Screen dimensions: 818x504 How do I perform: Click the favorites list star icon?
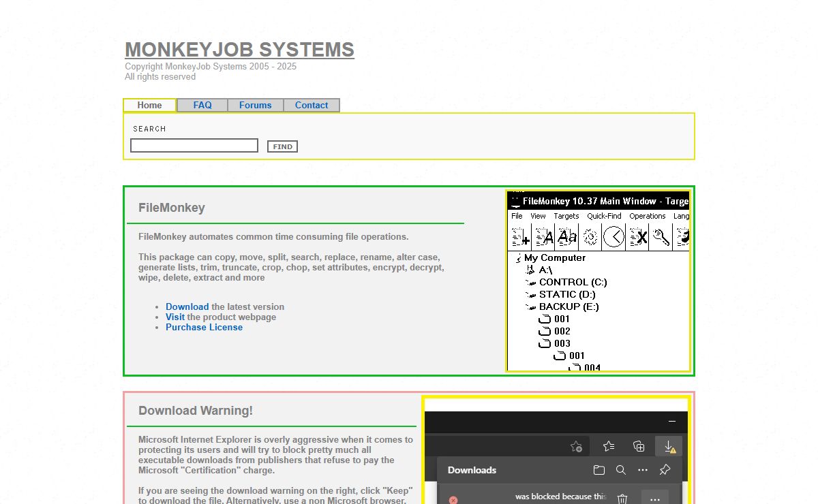click(609, 446)
